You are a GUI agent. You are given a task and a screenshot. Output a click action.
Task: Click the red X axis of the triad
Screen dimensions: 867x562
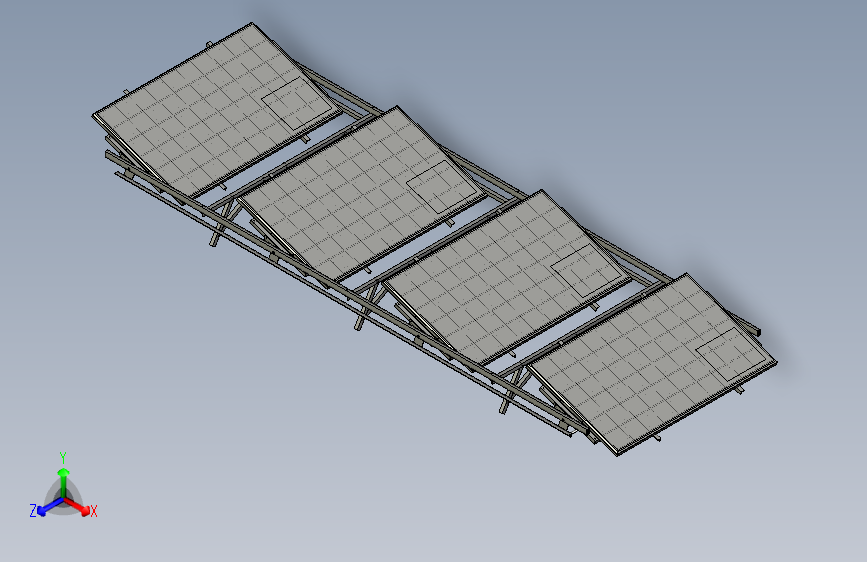click(x=76, y=506)
